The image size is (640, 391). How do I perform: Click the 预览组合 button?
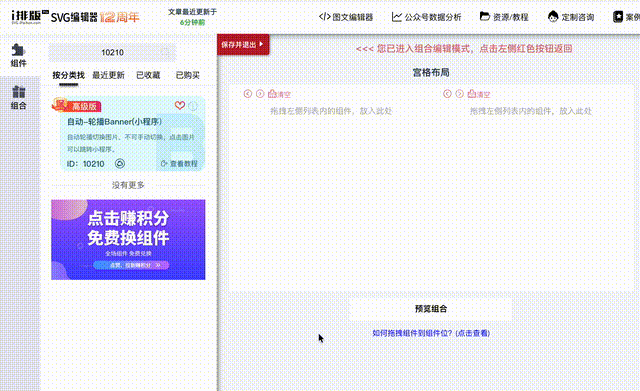[x=431, y=309]
